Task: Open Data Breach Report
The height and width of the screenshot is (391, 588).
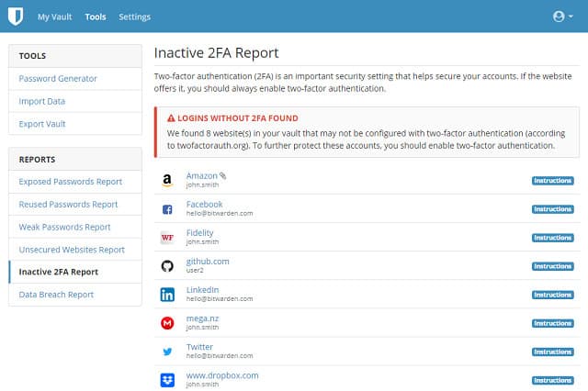Action: click(75, 295)
